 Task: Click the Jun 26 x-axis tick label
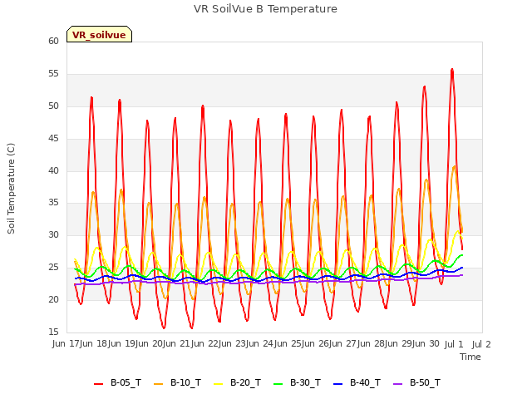click(316, 344)
